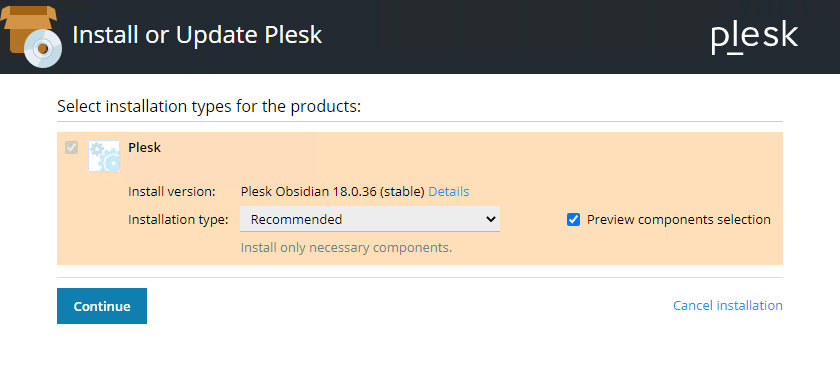Select the bold Plesk product name

(145, 147)
